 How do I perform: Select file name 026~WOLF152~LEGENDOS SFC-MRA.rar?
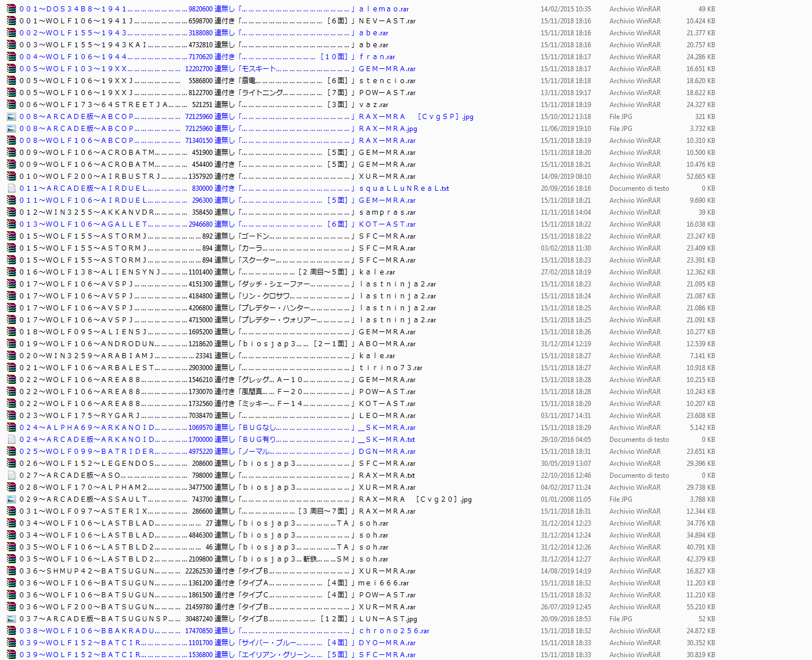tap(217, 464)
